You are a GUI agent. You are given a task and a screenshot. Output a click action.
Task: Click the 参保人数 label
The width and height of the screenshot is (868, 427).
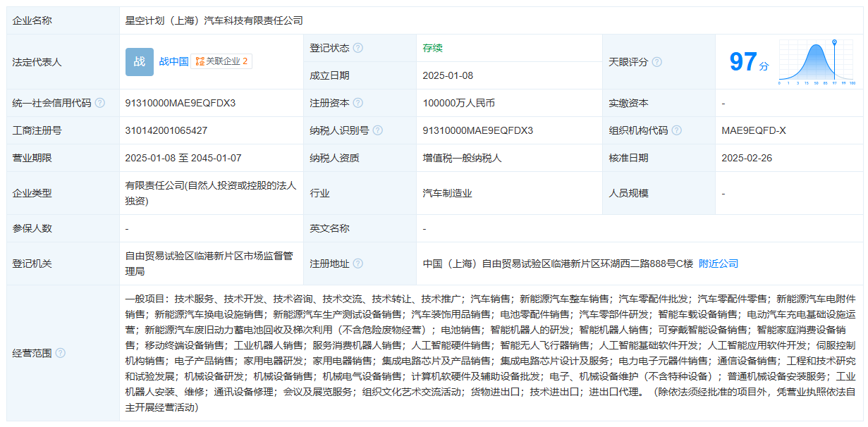tap(32, 228)
